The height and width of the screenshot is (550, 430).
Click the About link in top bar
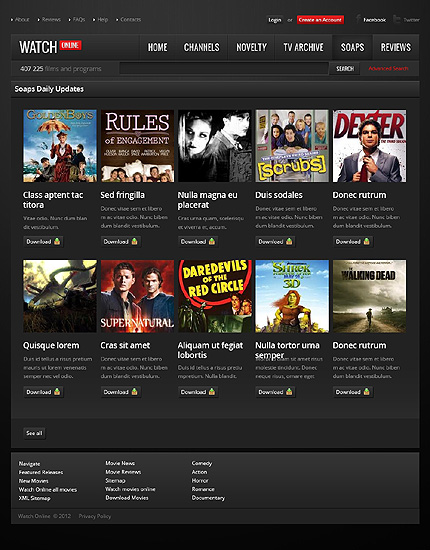[x=22, y=20]
